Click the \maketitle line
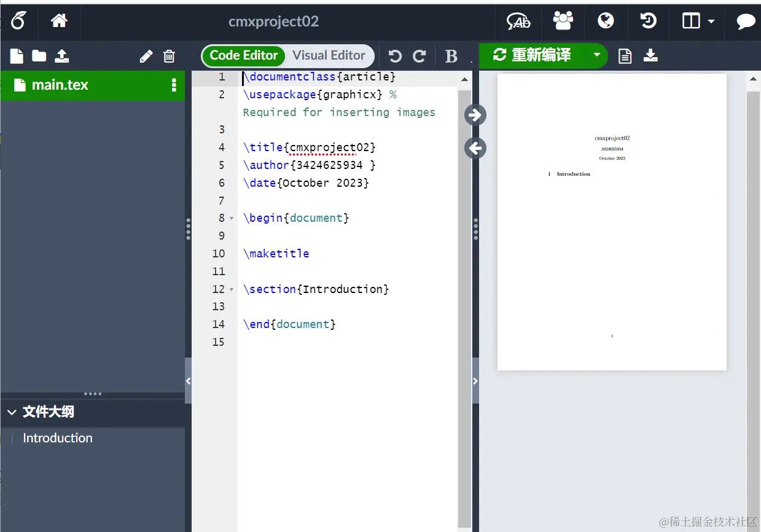 [x=276, y=254]
